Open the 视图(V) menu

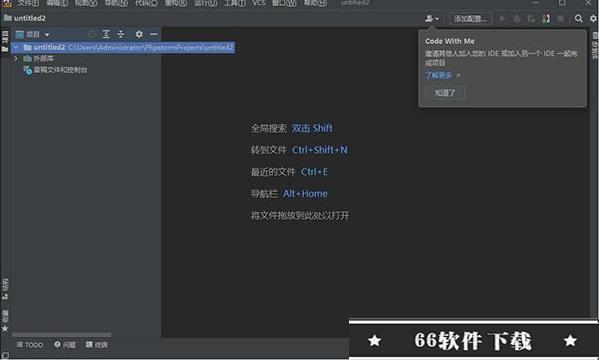point(86,3)
